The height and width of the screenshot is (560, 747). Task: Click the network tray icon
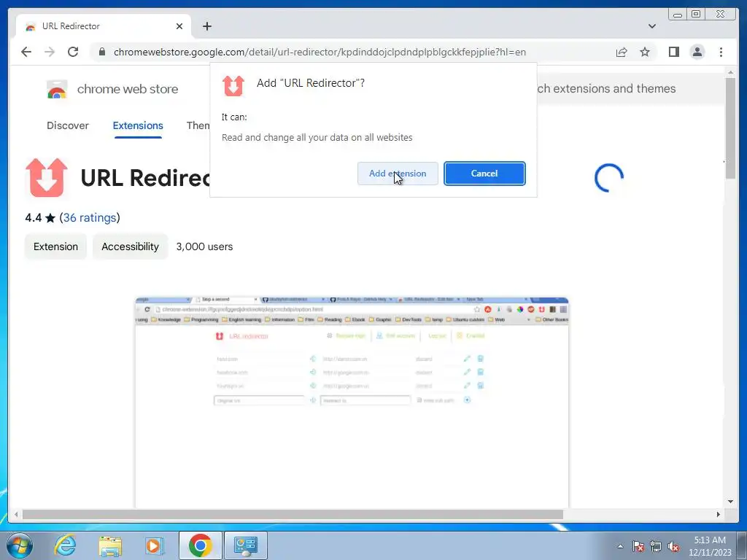point(656,546)
